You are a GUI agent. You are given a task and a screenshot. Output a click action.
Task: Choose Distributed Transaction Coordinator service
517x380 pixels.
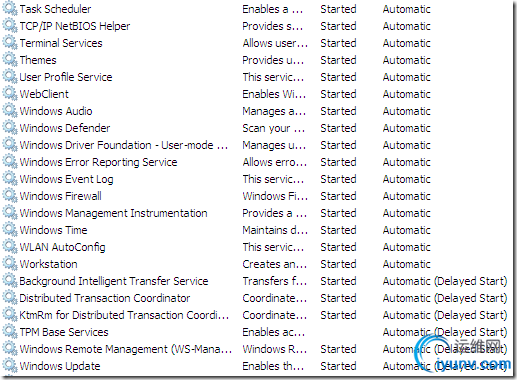(x=105, y=298)
